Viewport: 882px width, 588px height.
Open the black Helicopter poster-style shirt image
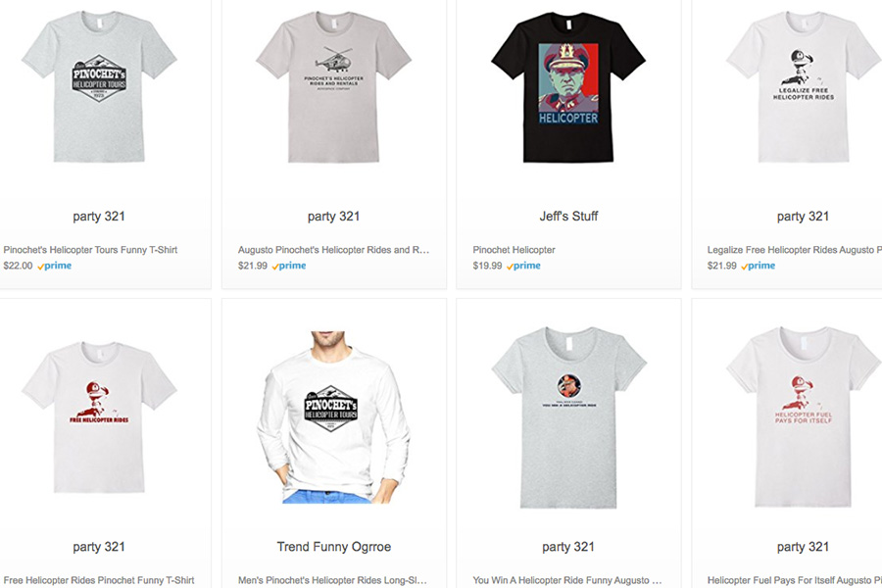point(568,86)
